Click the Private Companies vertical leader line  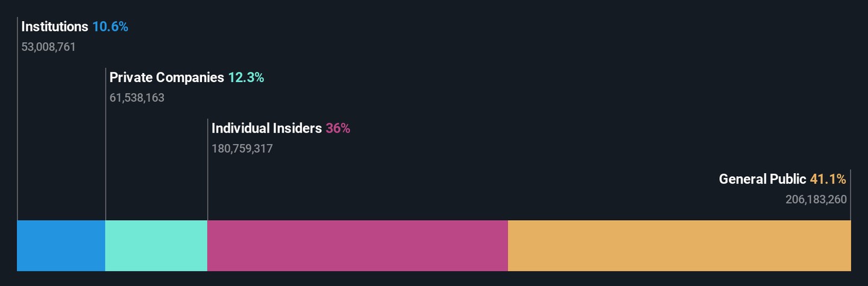[105, 144]
